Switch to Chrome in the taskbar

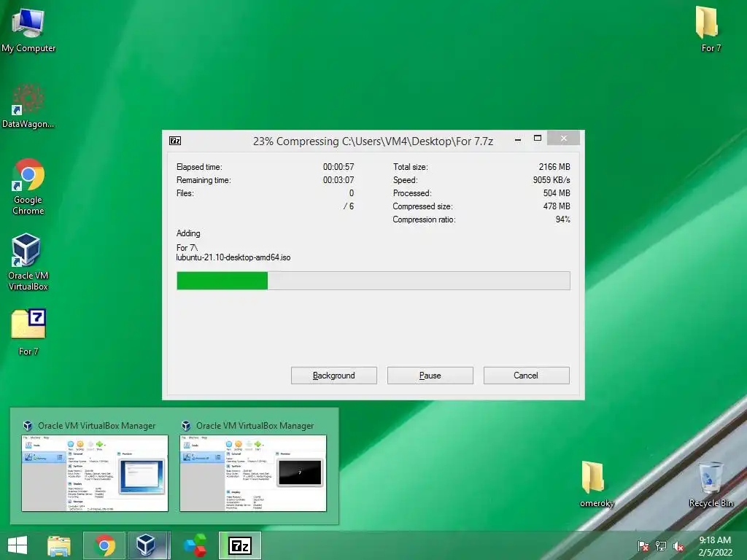(x=104, y=545)
